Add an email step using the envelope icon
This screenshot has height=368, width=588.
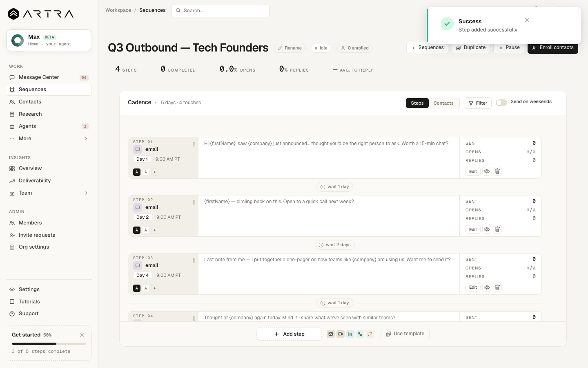(x=331, y=334)
